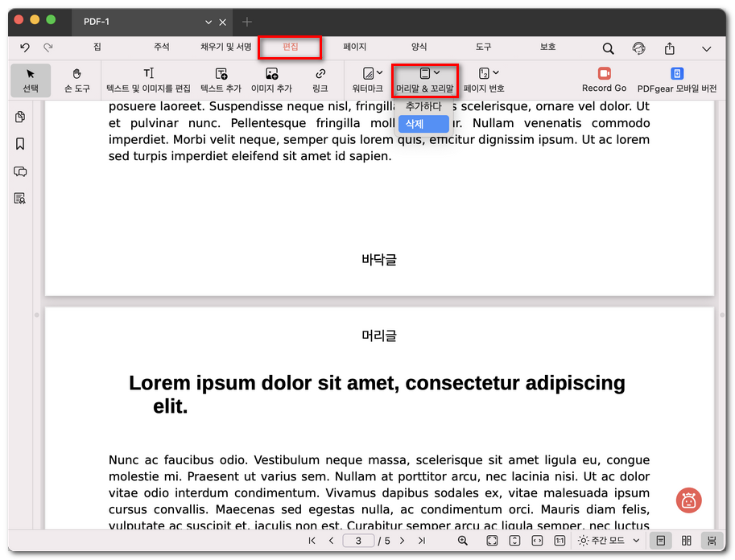Click the page number input field
This screenshot has width=735, height=560.
click(x=359, y=541)
